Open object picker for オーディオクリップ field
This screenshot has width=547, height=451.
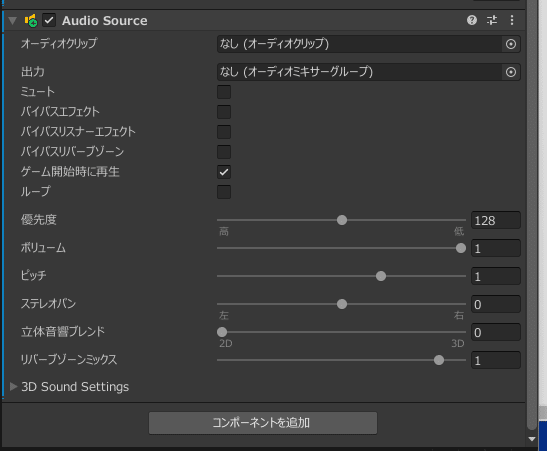pyautogui.click(x=511, y=44)
